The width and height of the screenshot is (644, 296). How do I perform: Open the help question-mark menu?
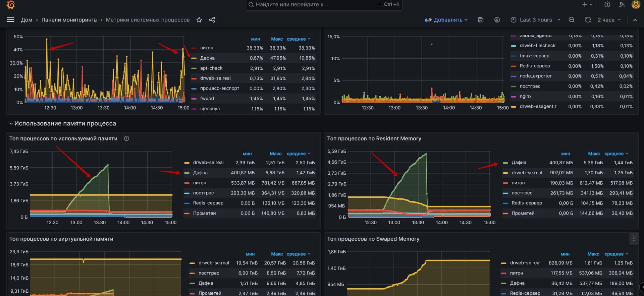607,4
